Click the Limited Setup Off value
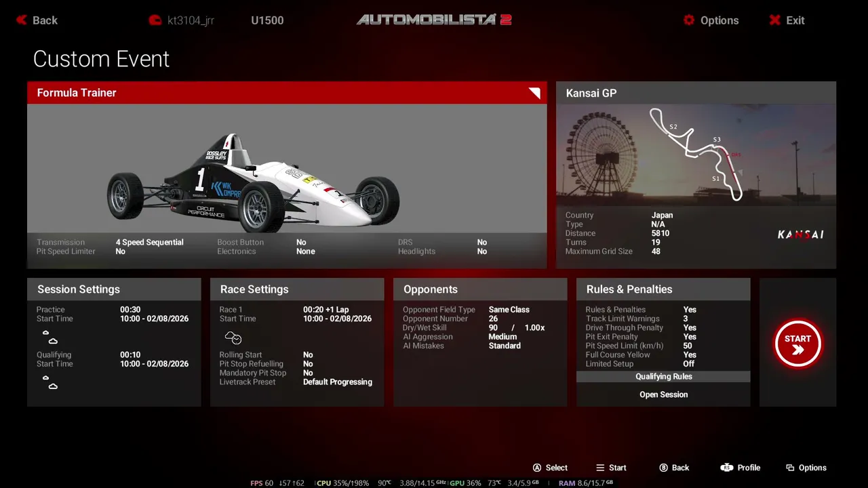The height and width of the screenshot is (488, 868). tap(689, 364)
